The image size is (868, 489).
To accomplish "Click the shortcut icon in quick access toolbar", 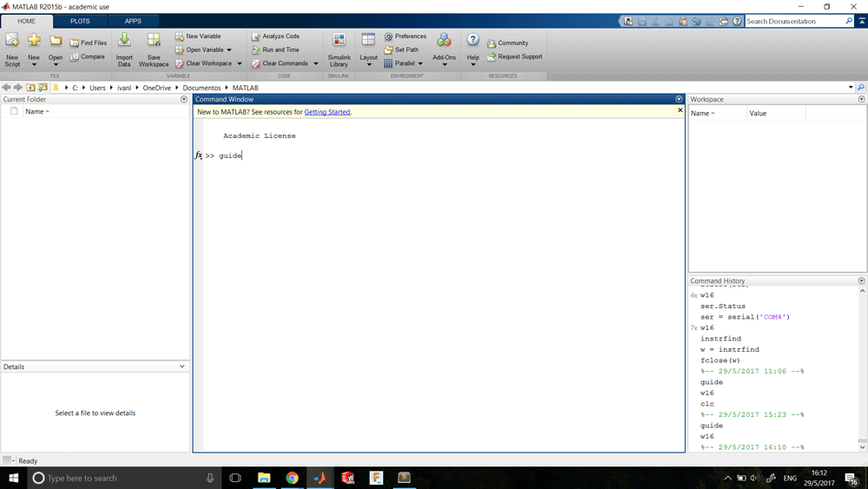I will tap(628, 21).
